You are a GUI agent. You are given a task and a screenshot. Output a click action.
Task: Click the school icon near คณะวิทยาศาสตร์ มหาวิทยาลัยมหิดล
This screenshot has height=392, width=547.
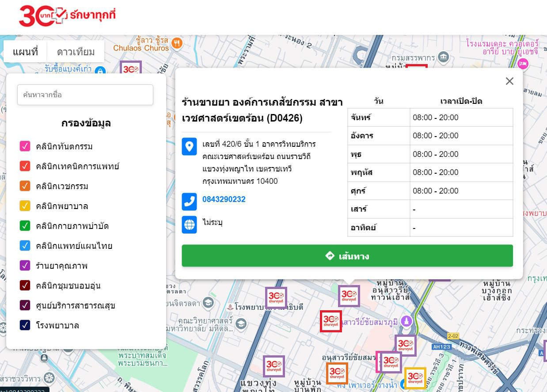[x=241, y=323]
